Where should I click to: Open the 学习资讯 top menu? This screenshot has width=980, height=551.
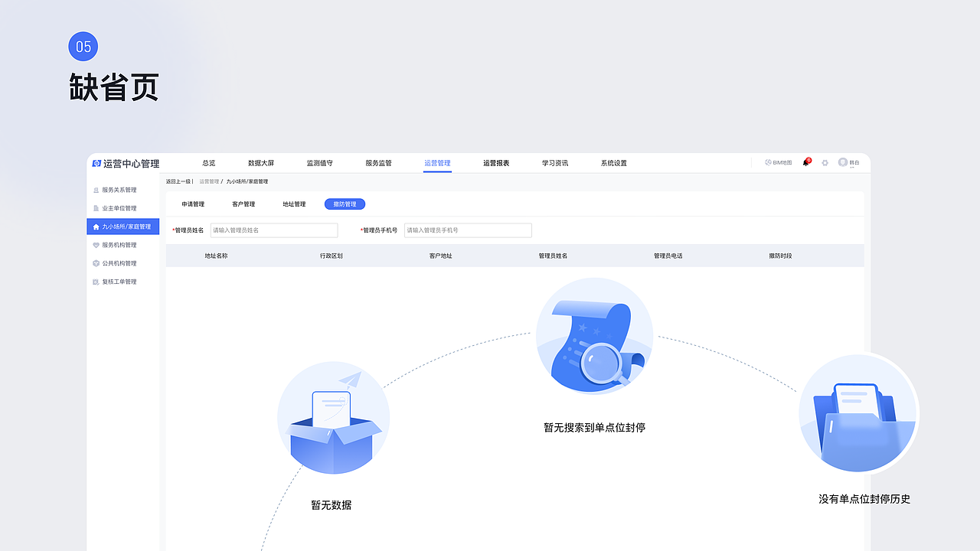point(555,163)
